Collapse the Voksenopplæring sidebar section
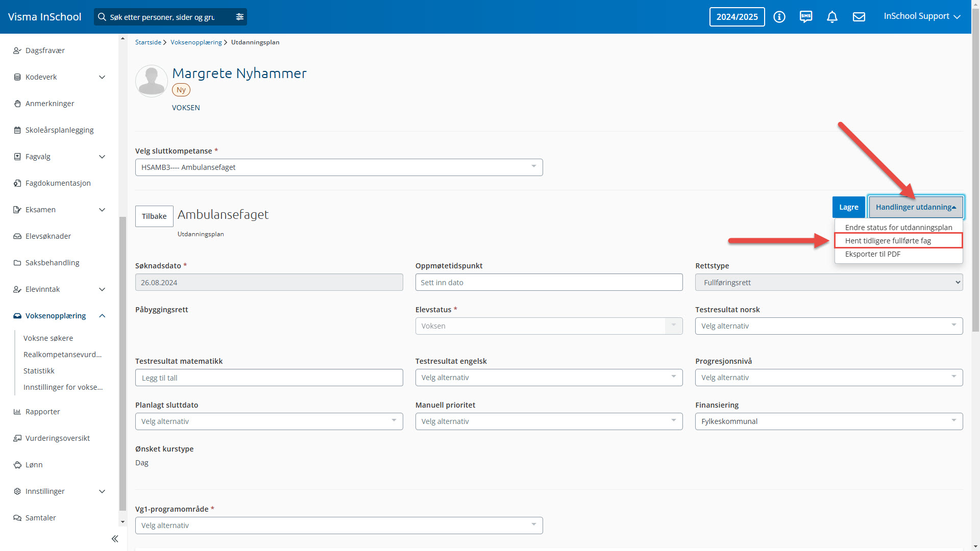 click(x=102, y=316)
